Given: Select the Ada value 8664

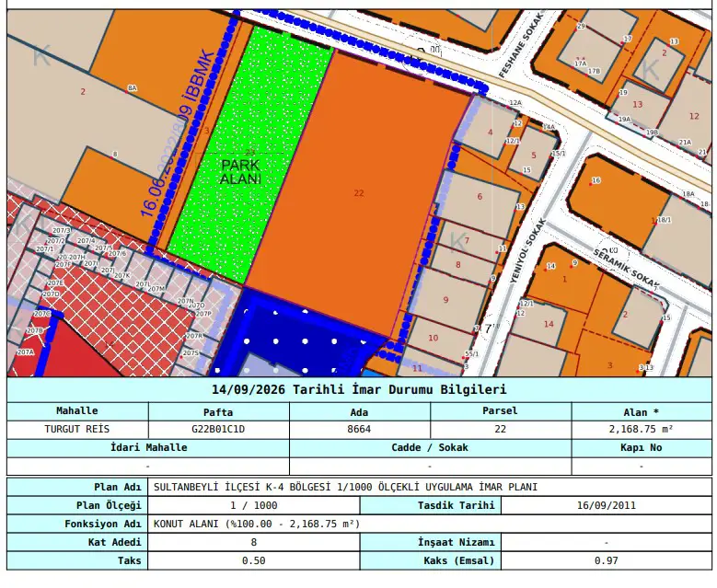Looking at the screenshot, I should point(359,429).
